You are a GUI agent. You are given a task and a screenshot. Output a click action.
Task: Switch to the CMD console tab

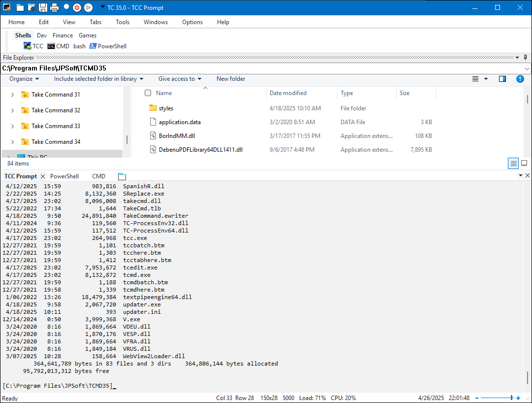pos(99,176)
